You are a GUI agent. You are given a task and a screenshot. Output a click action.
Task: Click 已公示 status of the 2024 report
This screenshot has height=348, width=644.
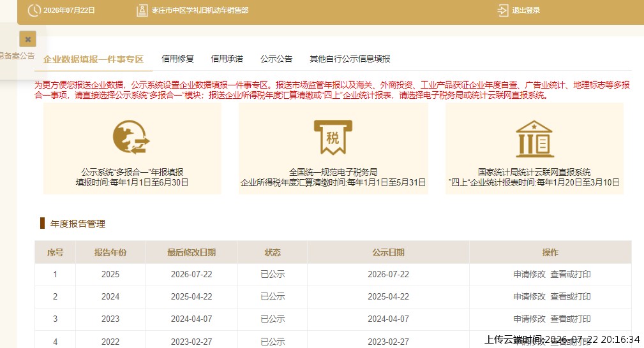[273, 296]
